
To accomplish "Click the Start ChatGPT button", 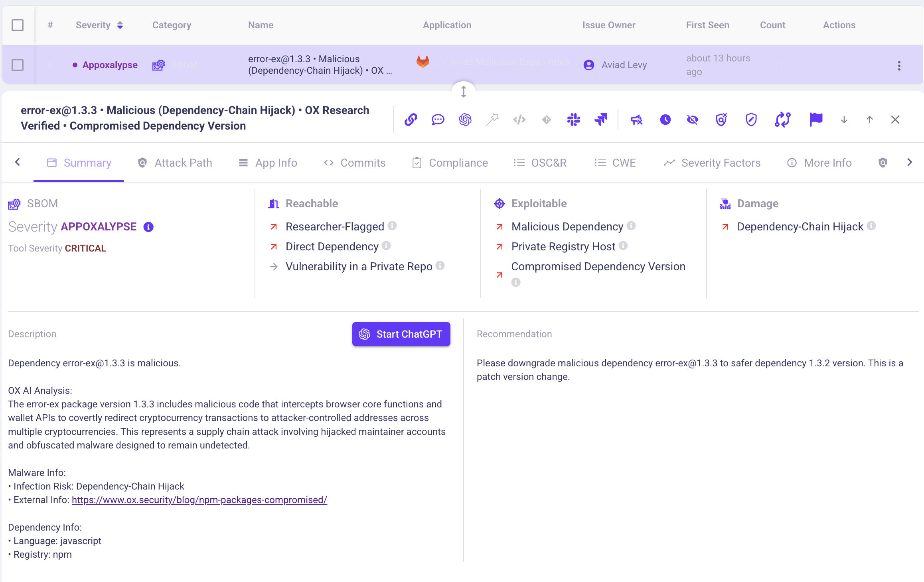I will [x=401, y=334].
